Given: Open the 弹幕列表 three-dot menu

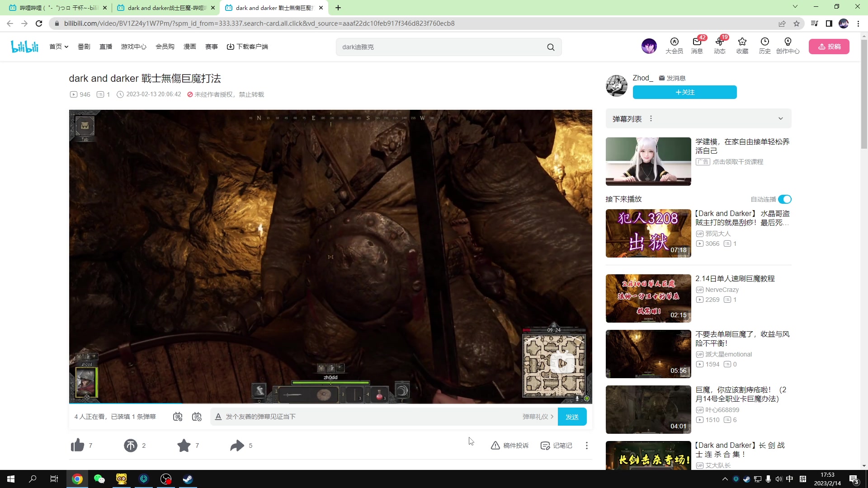Looking at the screenshot, I should pos(651,119).
